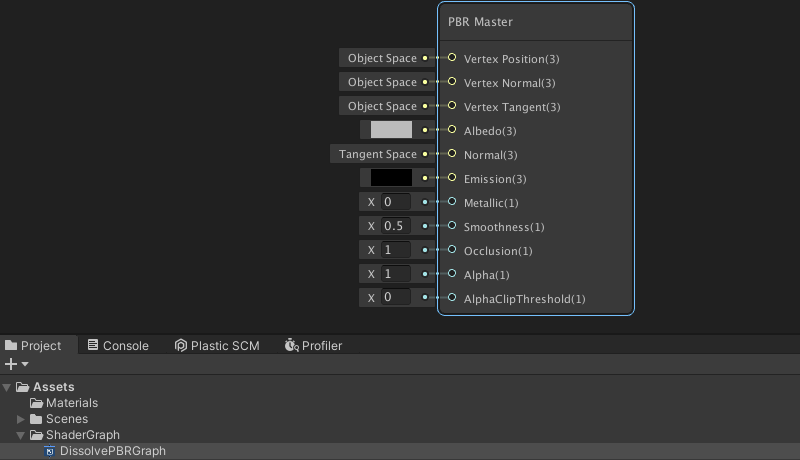Click the Metallic(1) slot label
This screenshot has height=460, width=800.
tap(491, 203)
